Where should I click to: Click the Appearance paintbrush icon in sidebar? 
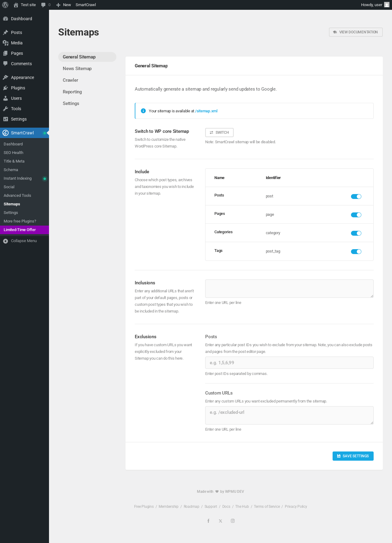[x=6, y=77]
